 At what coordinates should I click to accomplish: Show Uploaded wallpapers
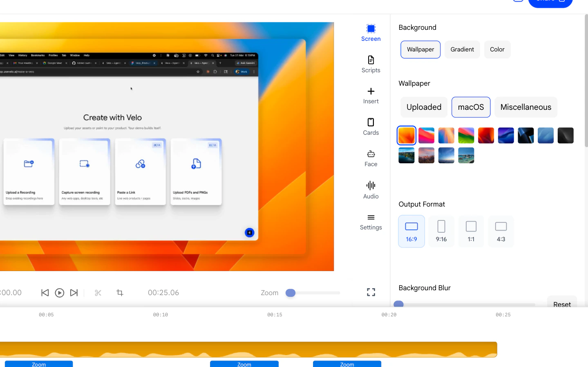[x=424, y=107]
